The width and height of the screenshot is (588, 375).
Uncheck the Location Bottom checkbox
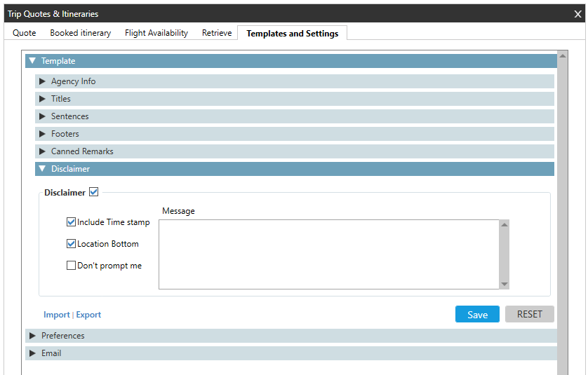point(71,244)
